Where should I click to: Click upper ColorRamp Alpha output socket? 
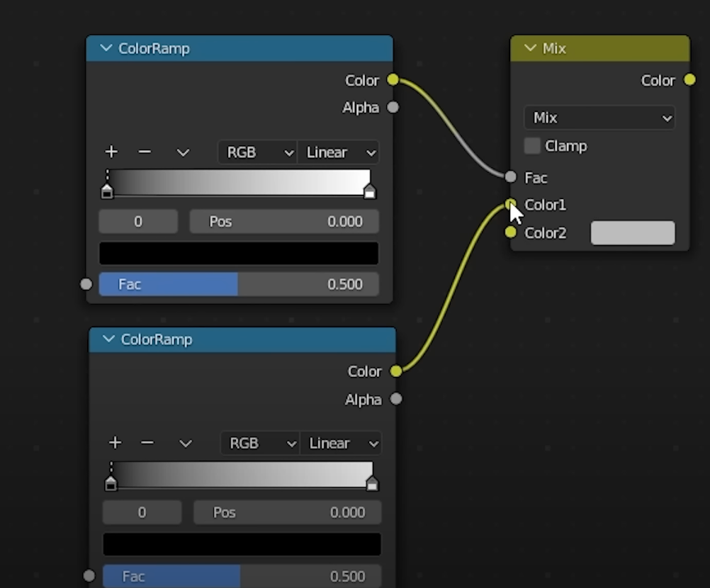pyautogui.click(x=393, y=107)
